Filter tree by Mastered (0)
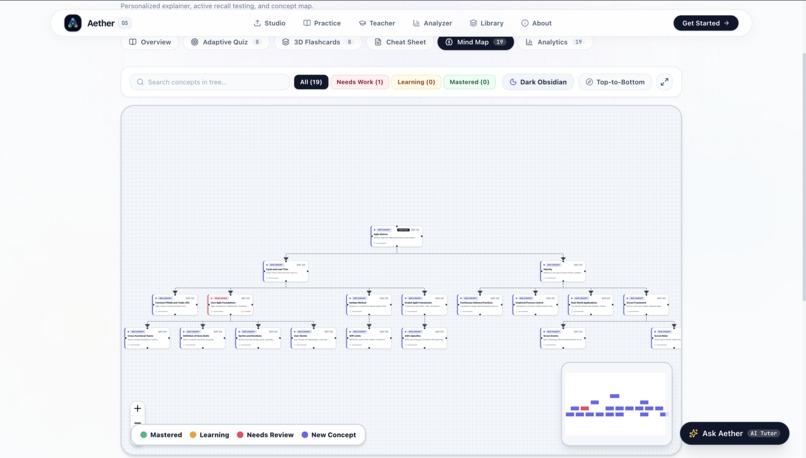This screenshot has width=806, height=458. pos(469,82)
